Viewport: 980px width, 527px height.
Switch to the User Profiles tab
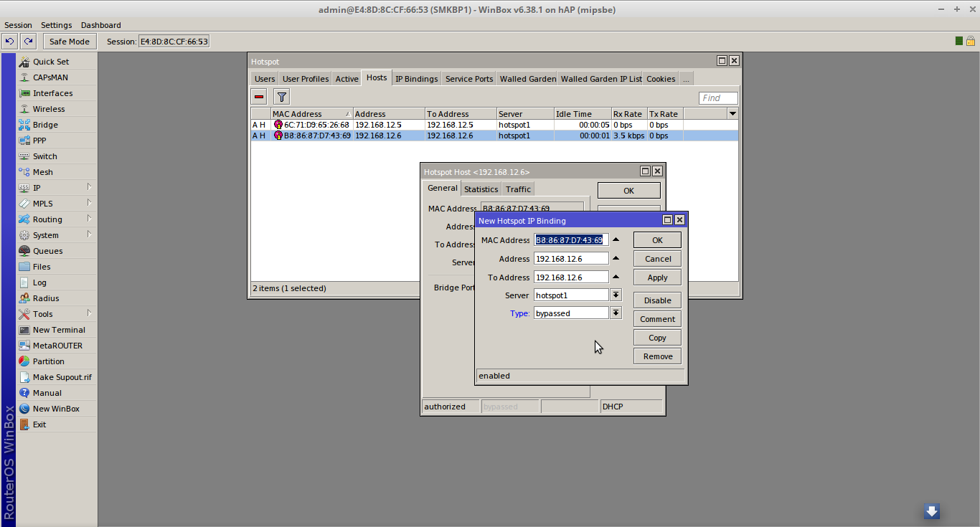[306, 79]
